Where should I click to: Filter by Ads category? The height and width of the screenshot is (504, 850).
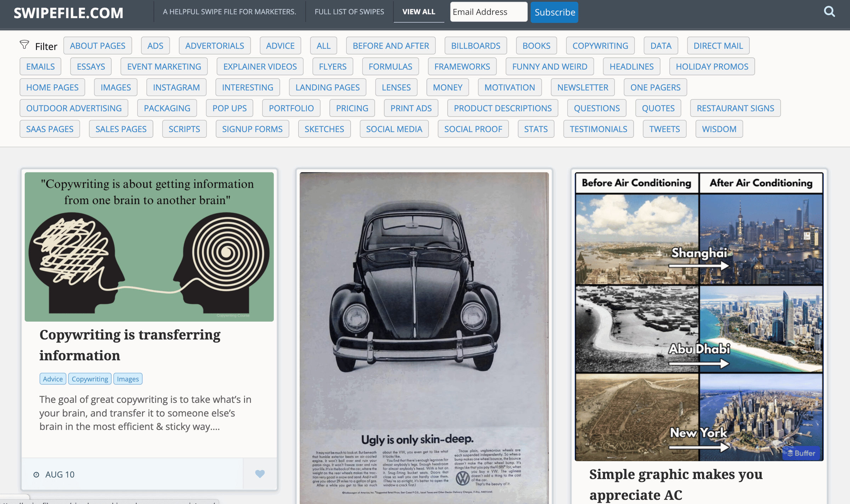coord(155,46)
